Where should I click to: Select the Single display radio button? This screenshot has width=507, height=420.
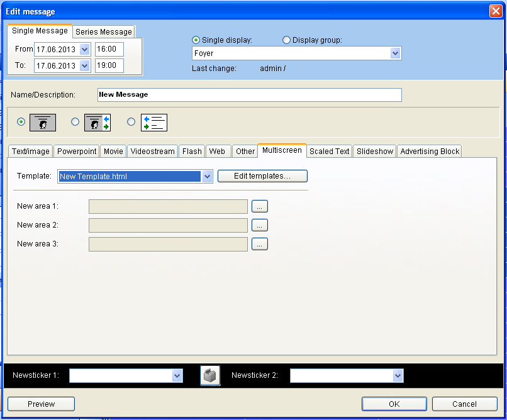click(x=196, y=40)
